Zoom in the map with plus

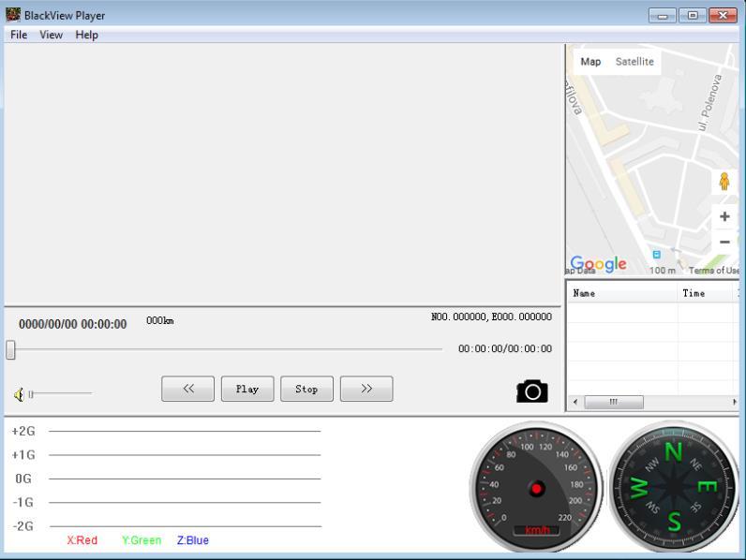(724, 216)
